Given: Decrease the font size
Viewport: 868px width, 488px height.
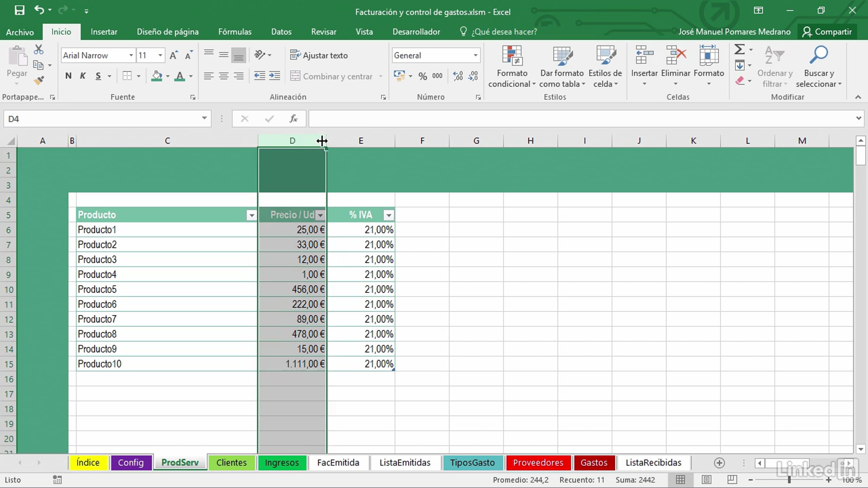Looking at the screenshot, I should (188, 55).
